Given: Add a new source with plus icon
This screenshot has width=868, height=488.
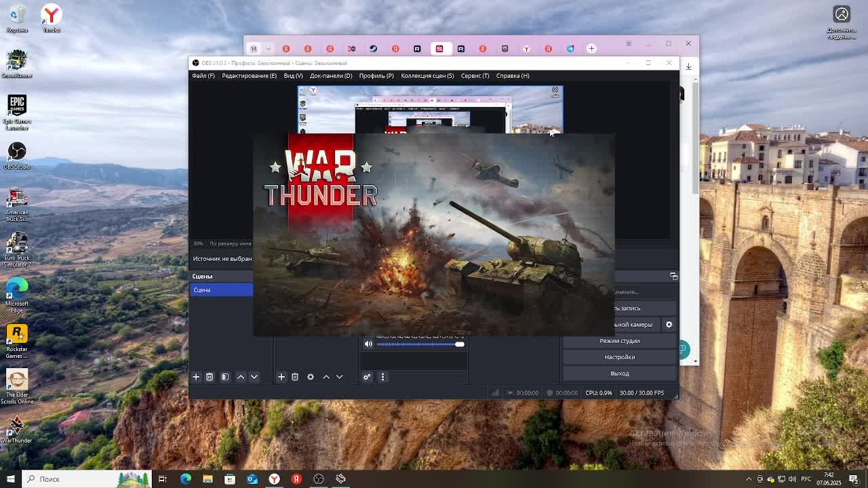Looking at the screenshot, I should [x=281, y=377].
